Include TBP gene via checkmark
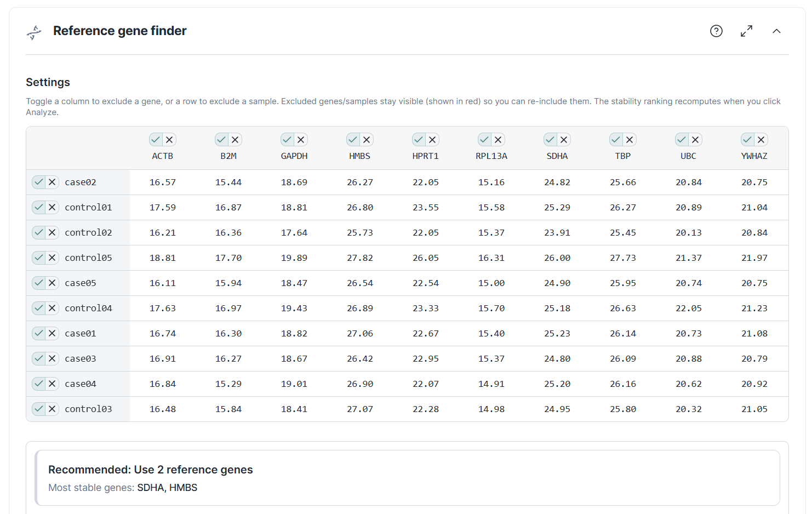 coord(616,140)
